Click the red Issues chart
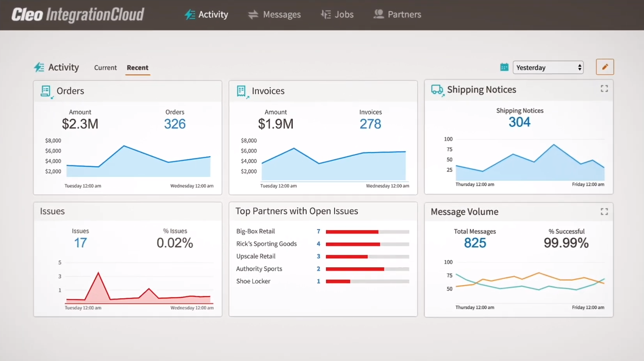 click(138, 288)
